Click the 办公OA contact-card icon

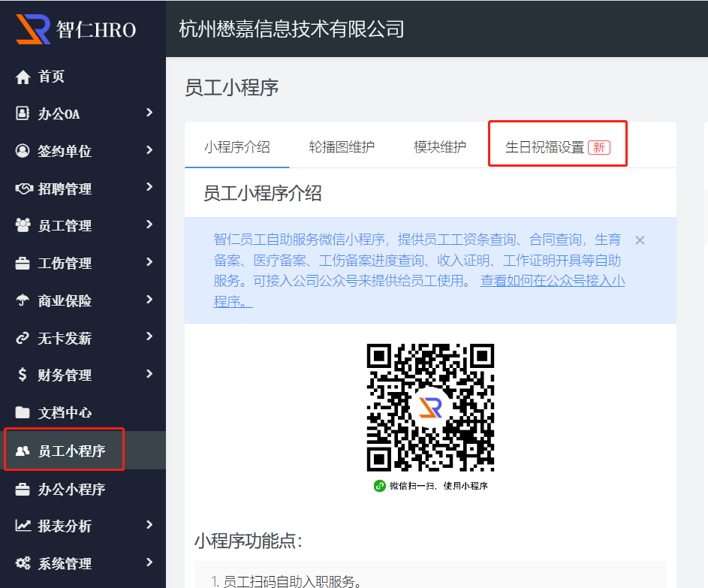[x=23, y=113]
